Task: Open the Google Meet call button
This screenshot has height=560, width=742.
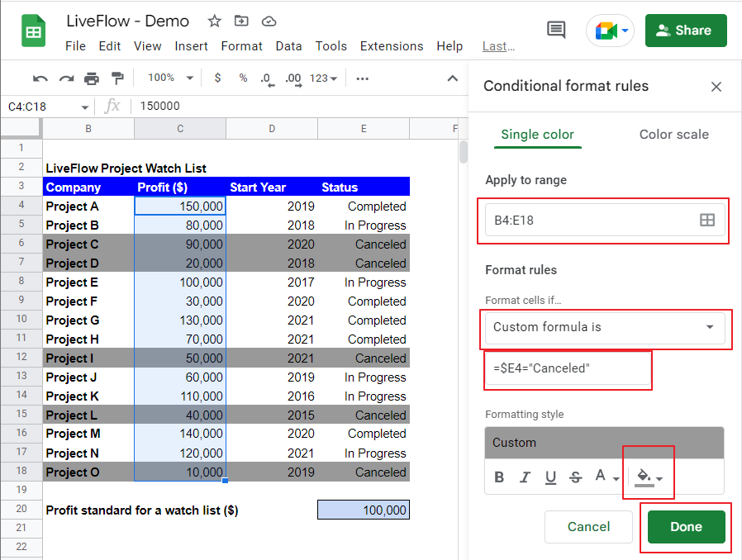Action: click(610, 31)
